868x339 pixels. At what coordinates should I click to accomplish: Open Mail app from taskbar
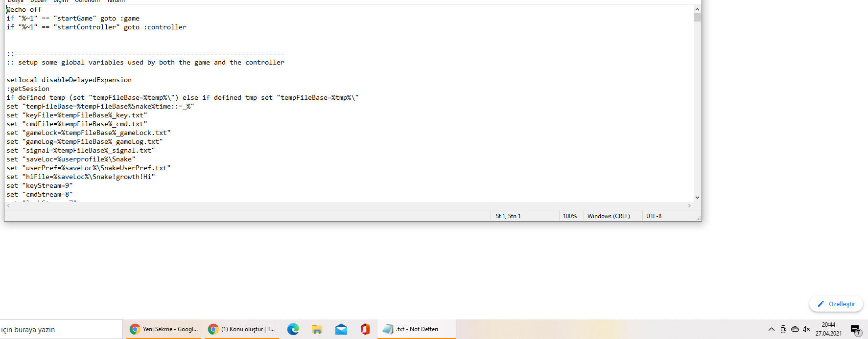tap(341, 329)
